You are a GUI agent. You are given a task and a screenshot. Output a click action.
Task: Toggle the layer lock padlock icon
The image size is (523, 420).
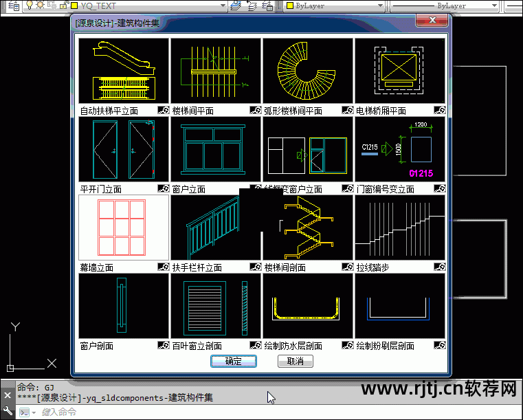click(64, 5)
